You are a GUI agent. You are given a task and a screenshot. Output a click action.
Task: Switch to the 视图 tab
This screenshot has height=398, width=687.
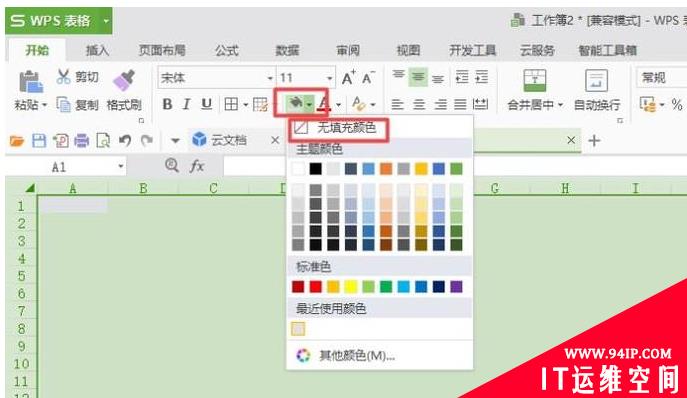pyautogui.click(x=408, y=50)
